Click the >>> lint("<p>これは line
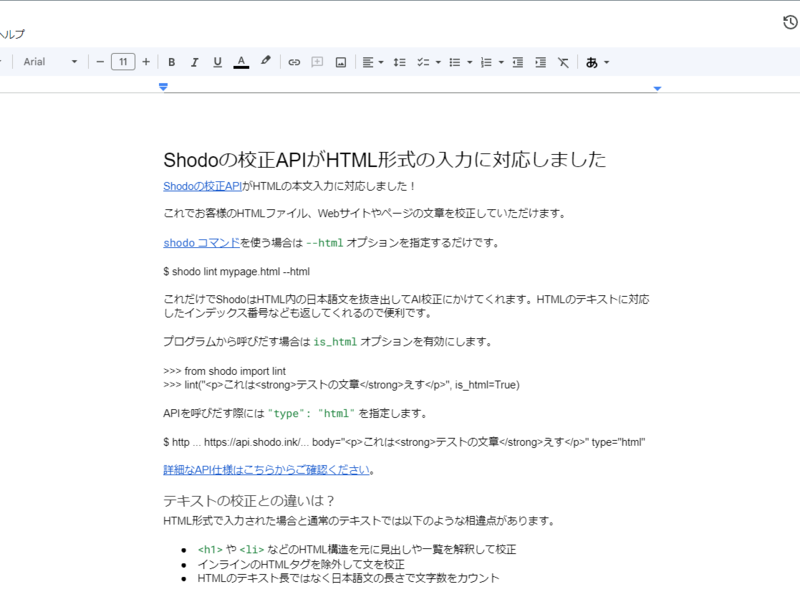 coord(341,385)
